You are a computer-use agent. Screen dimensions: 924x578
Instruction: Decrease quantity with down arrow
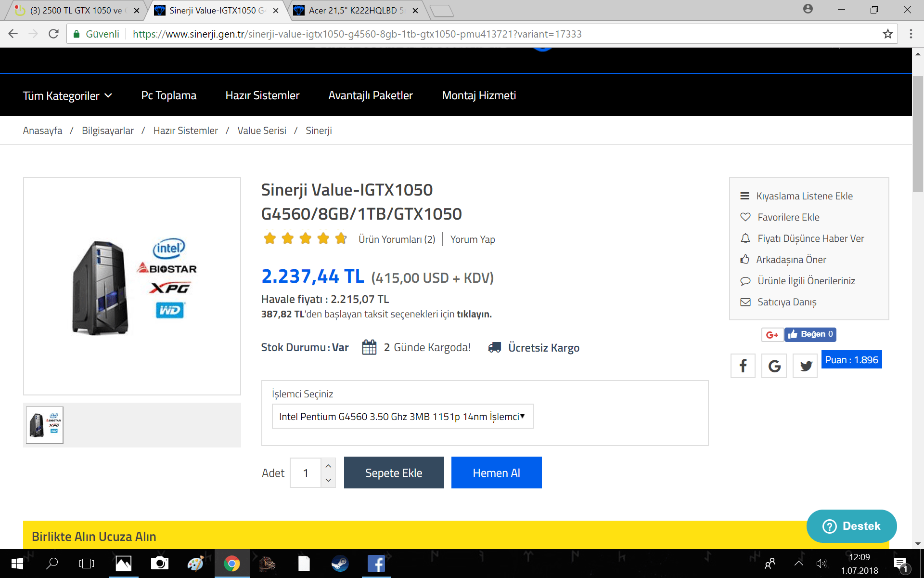pos(328,480)
